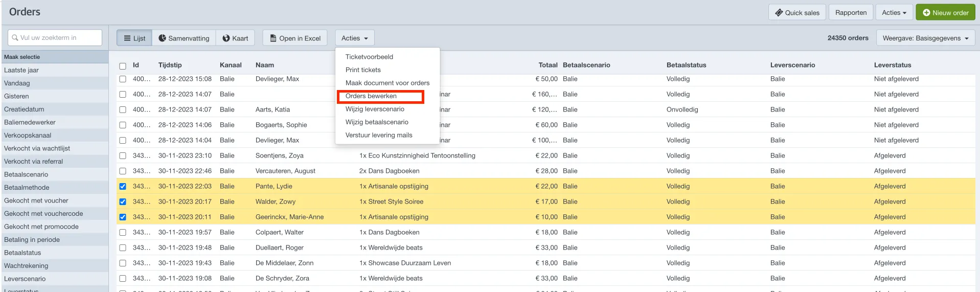Click the magnifier icon in search box

15,38
